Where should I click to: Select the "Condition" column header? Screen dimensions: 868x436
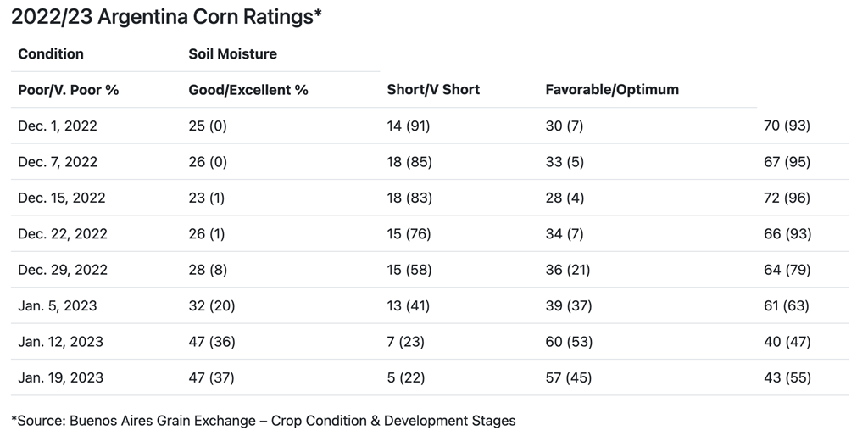[x=51, y=53]
